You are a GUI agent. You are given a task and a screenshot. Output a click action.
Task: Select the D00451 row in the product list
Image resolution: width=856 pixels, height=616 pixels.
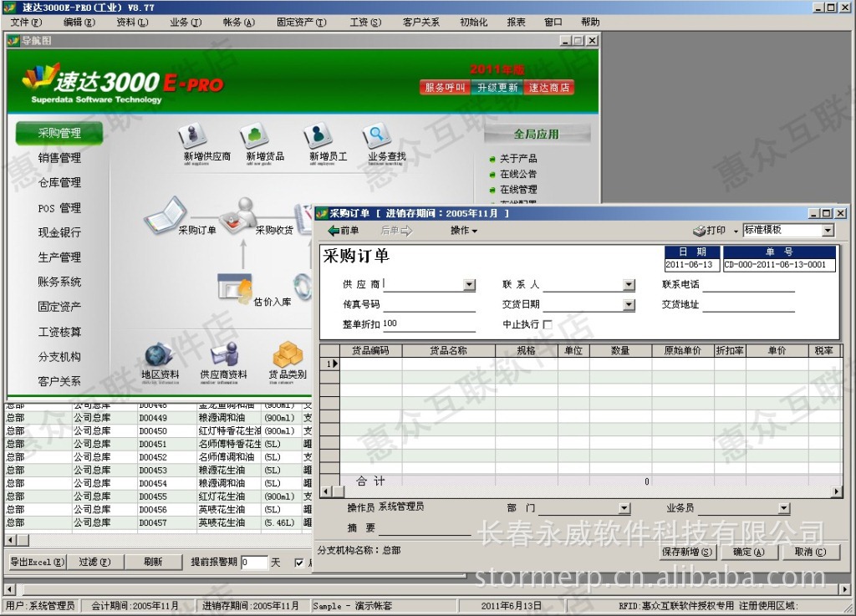pos(158,444)
